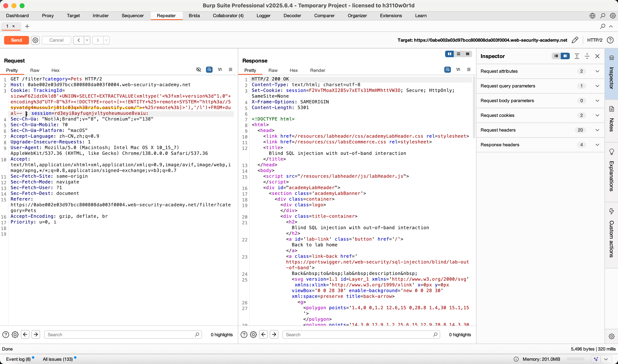Select the Hex view in the Request panel
The image size is (618, 364).
point(55,70)
